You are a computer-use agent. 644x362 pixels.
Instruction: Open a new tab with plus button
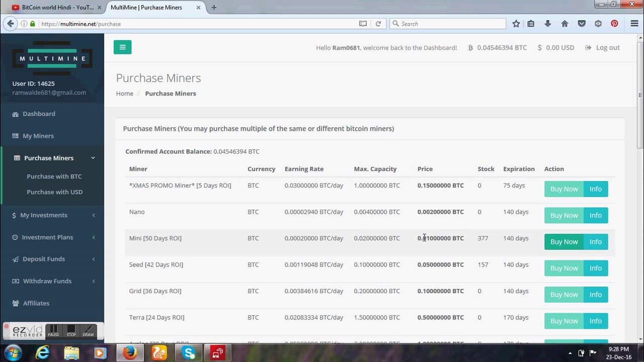214,8
